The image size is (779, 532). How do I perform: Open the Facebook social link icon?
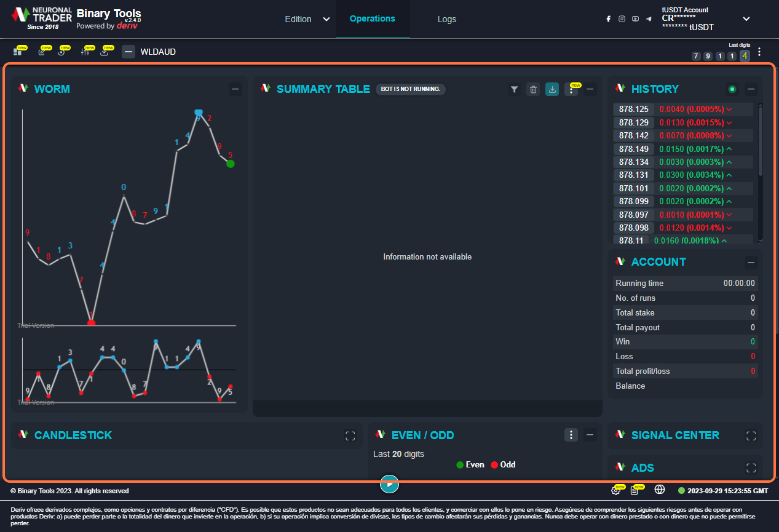pos(608,19)
